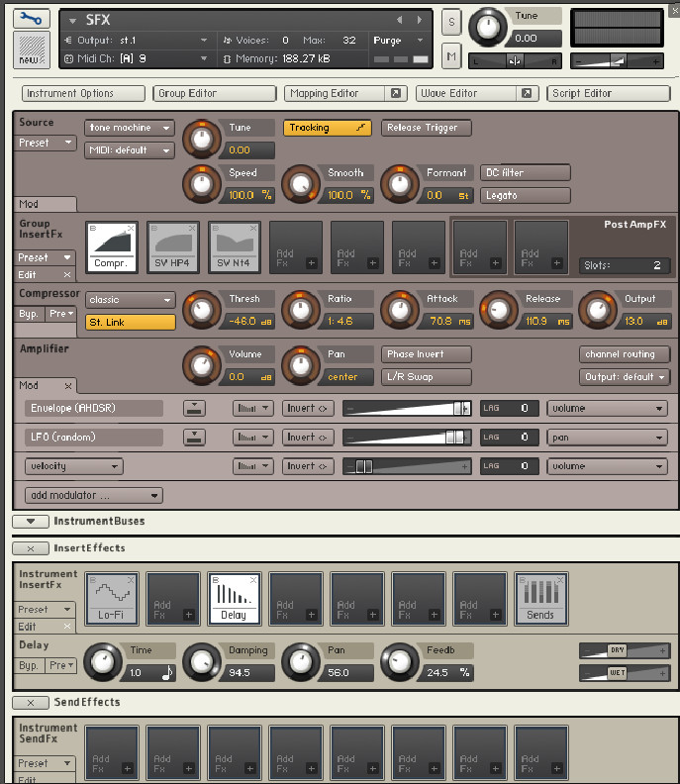Toggle L/R Swap
680x784 pixels.
(426, 377)
